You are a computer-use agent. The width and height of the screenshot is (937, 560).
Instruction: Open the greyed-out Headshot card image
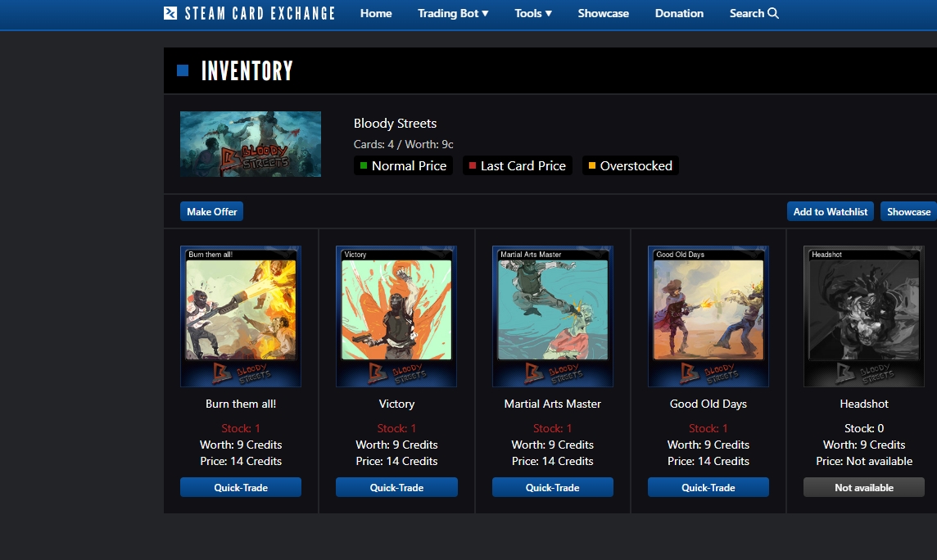pos(864,316)
